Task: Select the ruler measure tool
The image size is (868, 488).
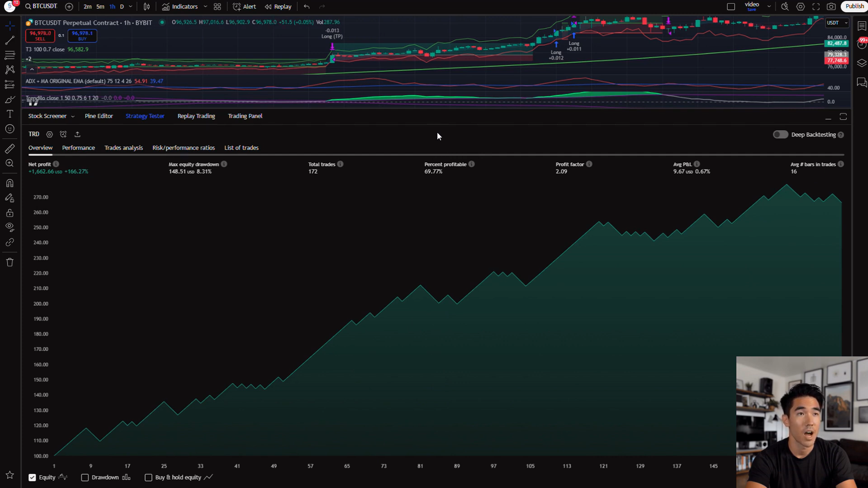Action: point(9,149)
